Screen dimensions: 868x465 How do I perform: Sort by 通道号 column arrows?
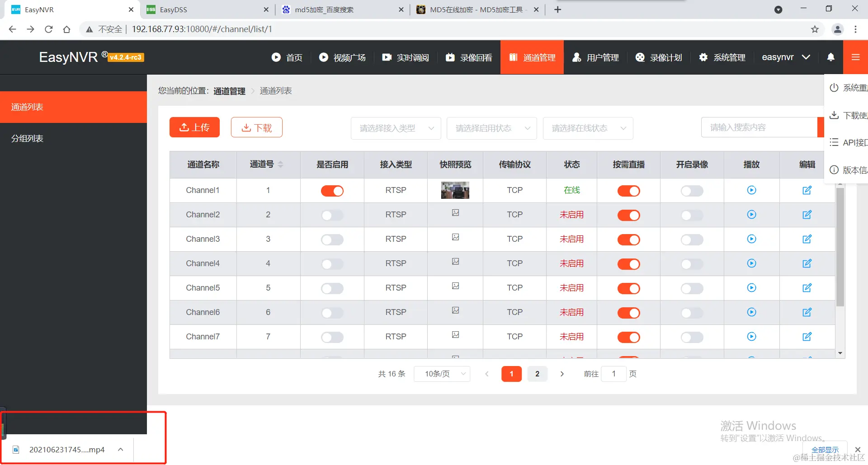coord(280,164)
